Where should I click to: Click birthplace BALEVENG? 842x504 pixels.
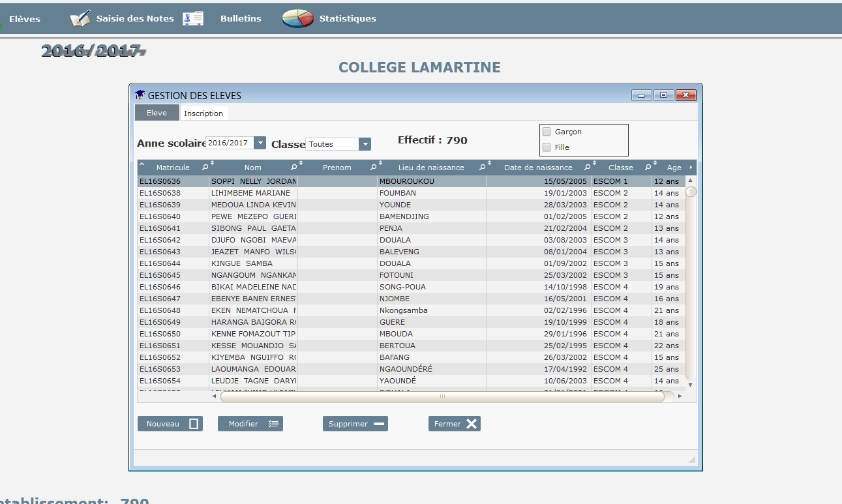coord(399,252)
